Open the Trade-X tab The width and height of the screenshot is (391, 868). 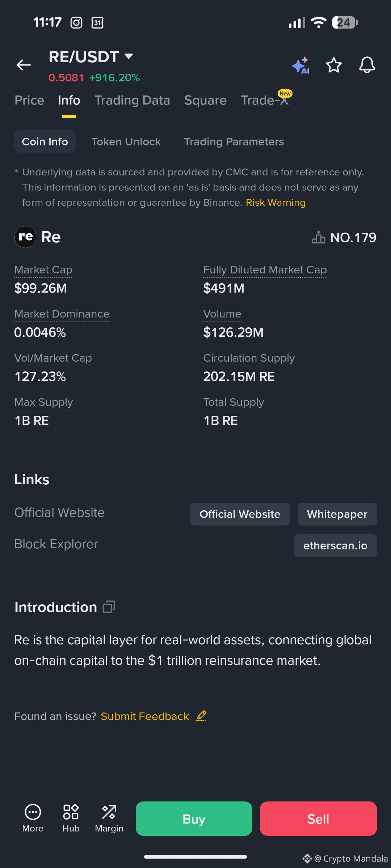pos(265,100)
